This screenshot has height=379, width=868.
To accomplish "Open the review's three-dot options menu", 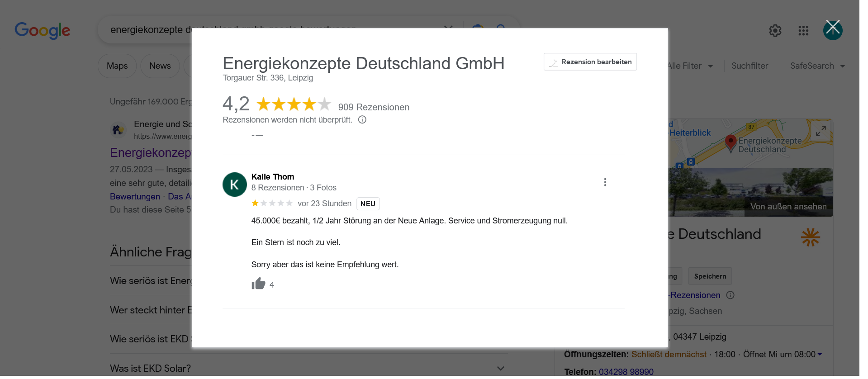I will [605, 182].
